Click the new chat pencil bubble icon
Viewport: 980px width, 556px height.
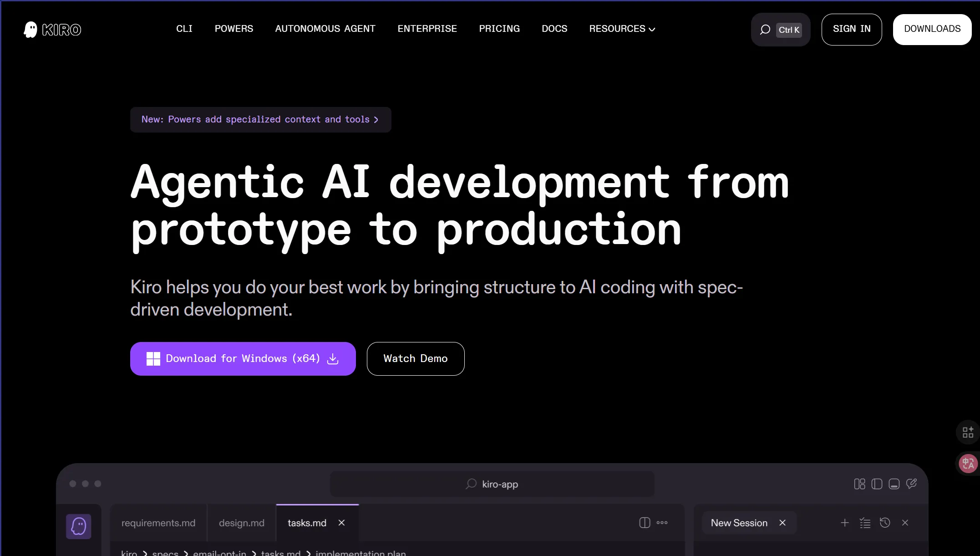(911, 484)
